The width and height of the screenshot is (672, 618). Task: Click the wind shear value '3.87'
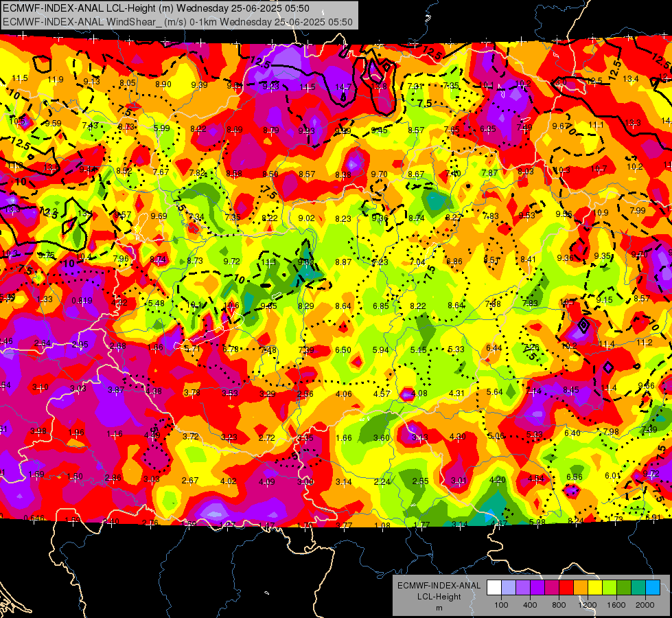(x=116, y=390)
